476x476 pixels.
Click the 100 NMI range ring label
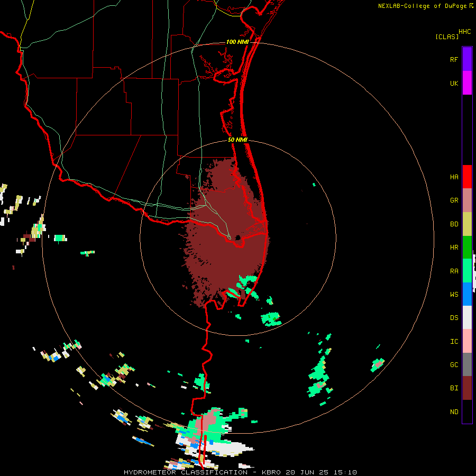click(237, 42)
